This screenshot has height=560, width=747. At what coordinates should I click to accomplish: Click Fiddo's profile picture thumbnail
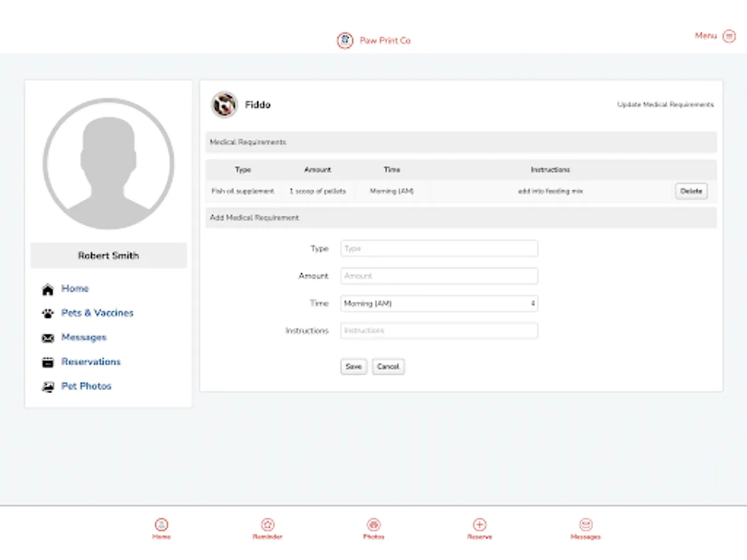(224, 104)
